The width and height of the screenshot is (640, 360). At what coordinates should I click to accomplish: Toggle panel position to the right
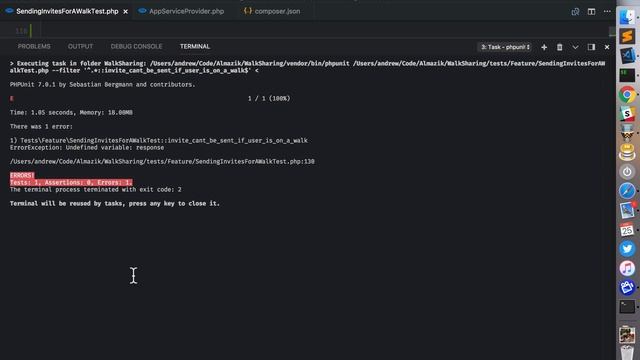(x=591, y=47)
